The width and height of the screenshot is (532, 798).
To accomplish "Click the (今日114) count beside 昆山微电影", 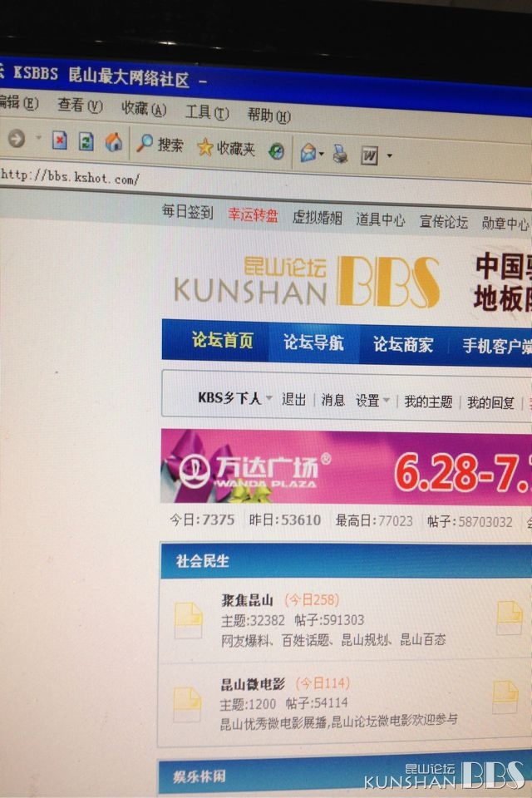I will [x=323, y=683].
